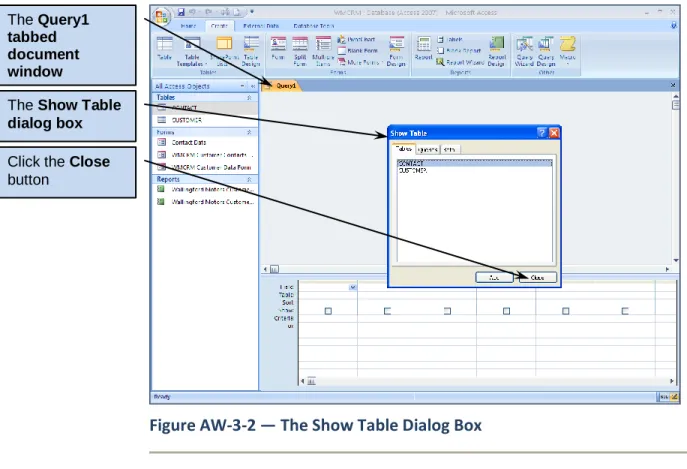Screen dimensions: 687x469
Task: Click the Query Design ribbon icon
Action: [546, 51]
